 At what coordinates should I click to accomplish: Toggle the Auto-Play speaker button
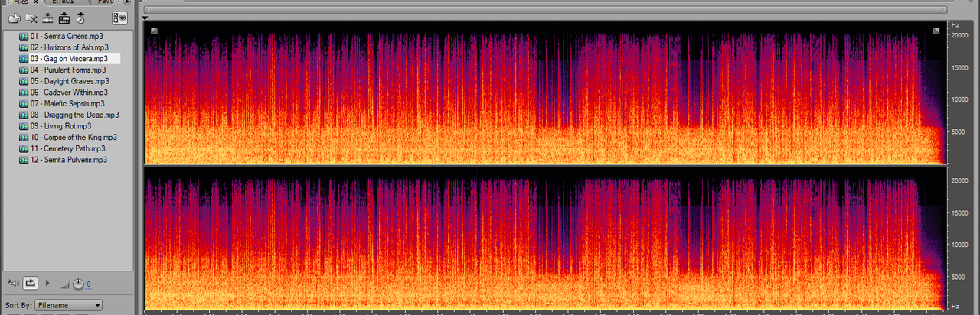[x=13, y=284]
